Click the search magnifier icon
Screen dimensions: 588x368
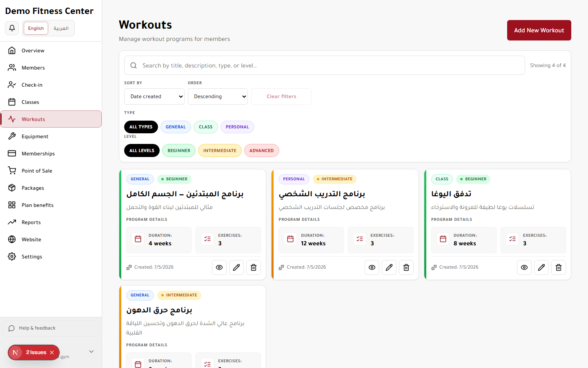click(x=134, y=65)
